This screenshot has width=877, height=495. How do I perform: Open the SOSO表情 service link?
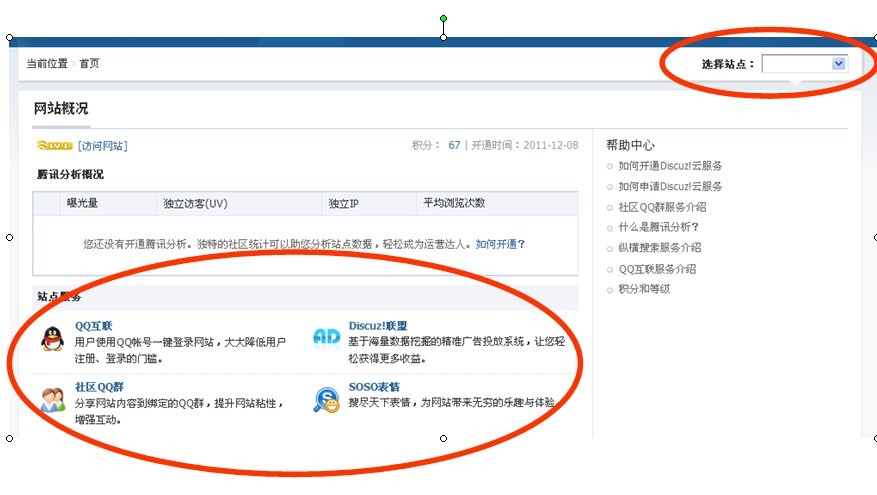pos(374,386)
